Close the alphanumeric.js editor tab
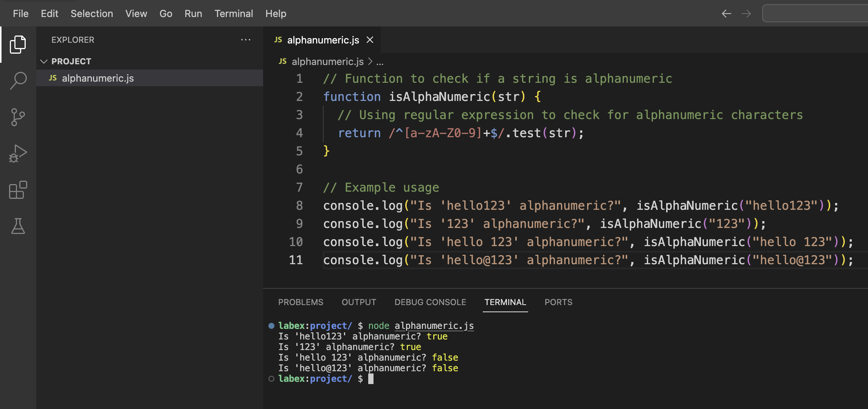This screenshot has width=868, height=409. click(x=370, y=40)
